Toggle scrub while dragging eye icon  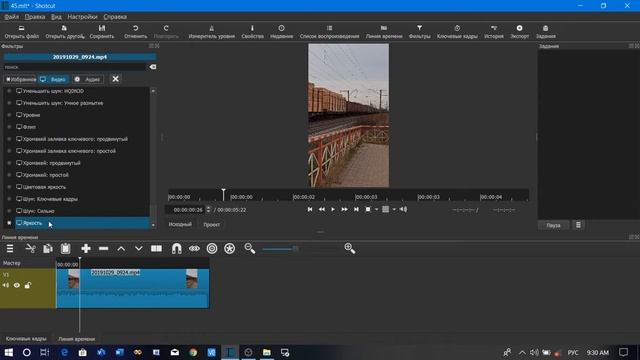click(194, 249)
